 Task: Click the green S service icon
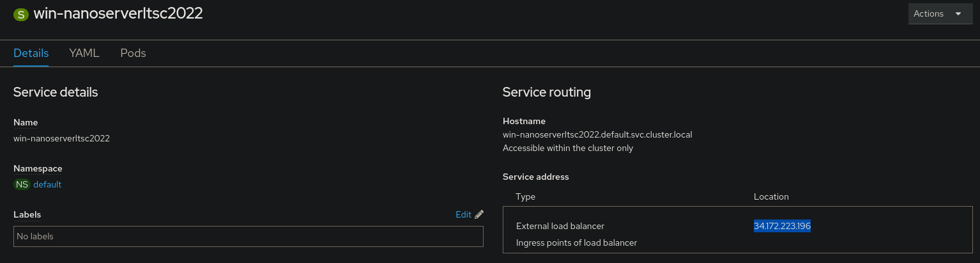pyautogui.click(x=21, y=14)
